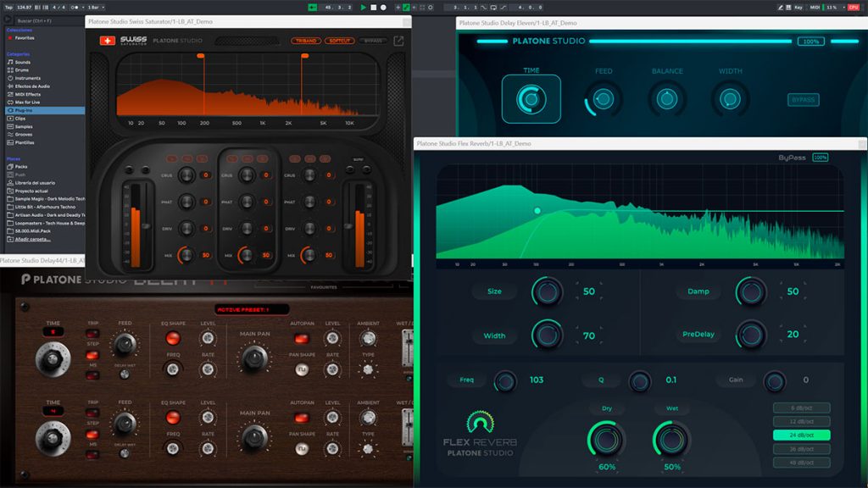This screenshot has width=868, height=488.
Task: Click the filter node on reverb spectrum
Action: point(537,211)
